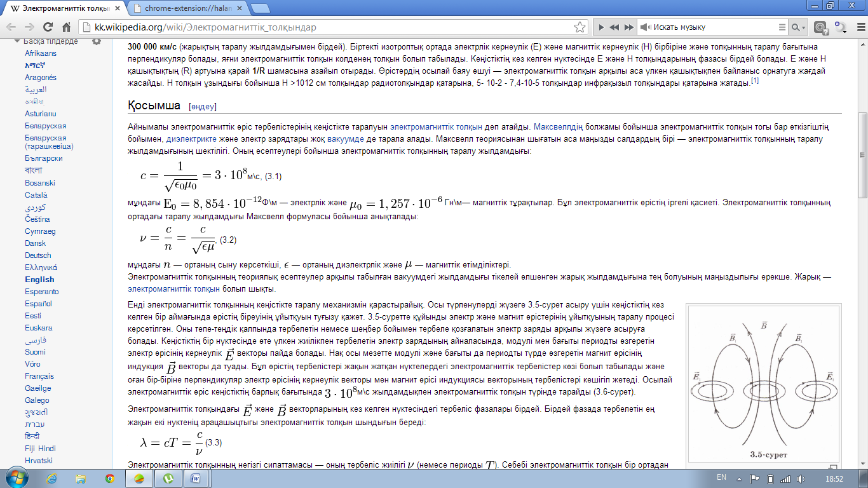This screenshot has height=488, width=868.
Task: Reload the page with the refresh icon
Action: coord(48,28)
